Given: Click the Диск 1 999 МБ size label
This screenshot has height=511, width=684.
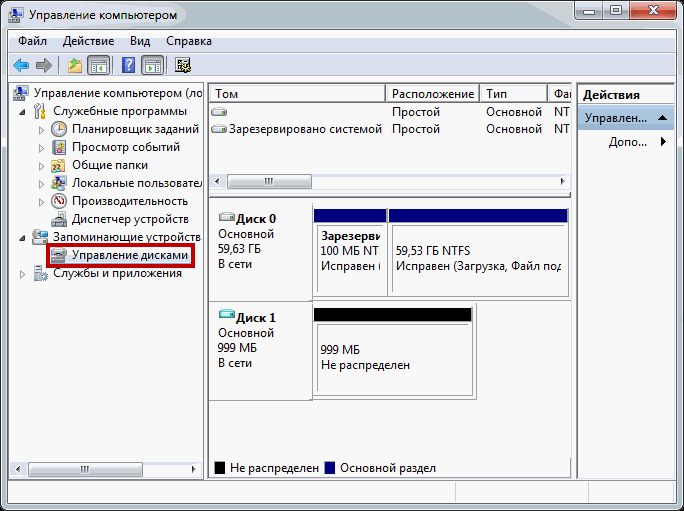Looking at the screenshot, I should 237,348.
